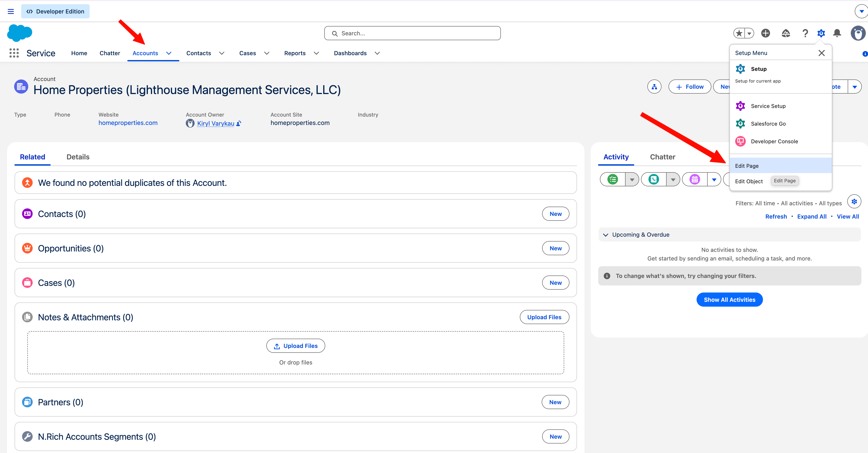
Task: Collapse the Upcoming & Overdue section
Action: coord(605,235)
